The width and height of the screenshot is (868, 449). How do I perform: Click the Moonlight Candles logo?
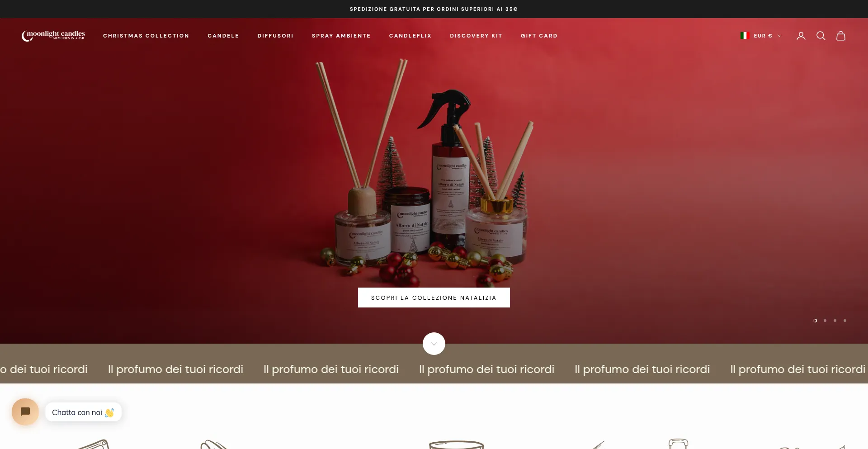53,36
